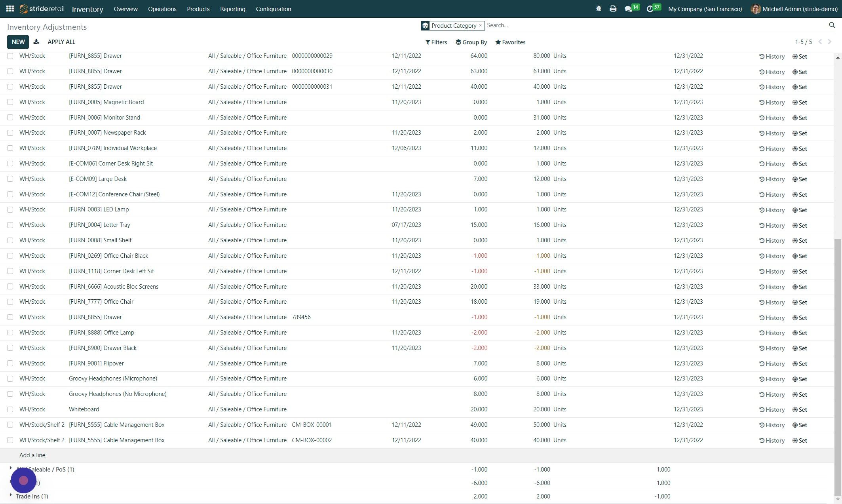This screenshot has width=842, height=504.
Task: Open the messages chat icon with 14 badge
Action: pyautogui.click(x=628, y=9)
